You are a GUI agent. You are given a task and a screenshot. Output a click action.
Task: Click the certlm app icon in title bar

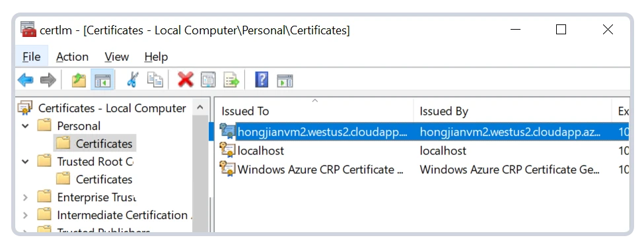click(x=28, y=30)
